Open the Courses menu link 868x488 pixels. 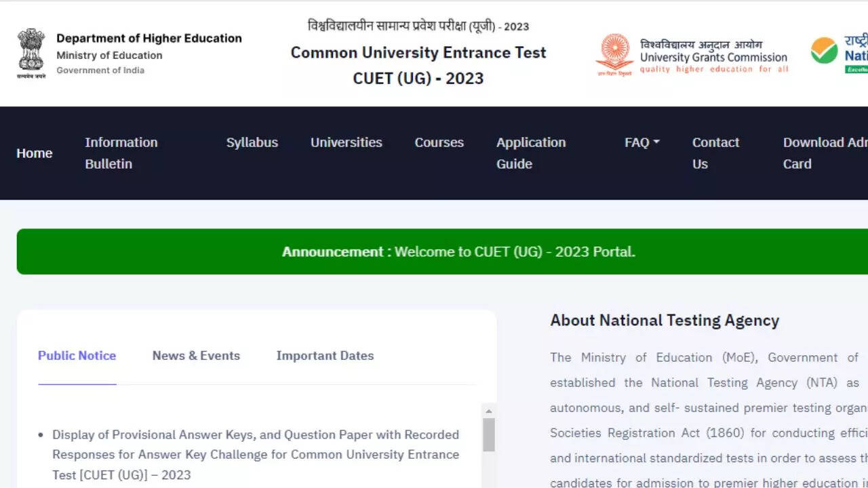coord(439,142)
